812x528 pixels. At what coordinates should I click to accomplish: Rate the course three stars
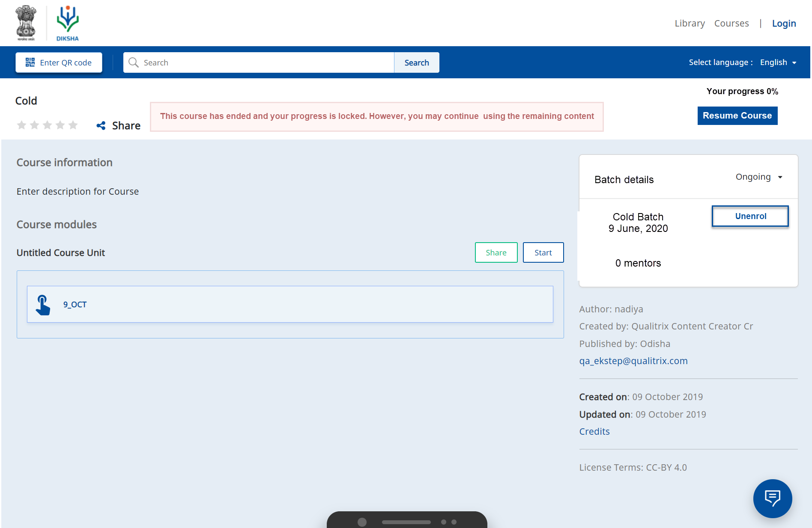tap(48, 125)
